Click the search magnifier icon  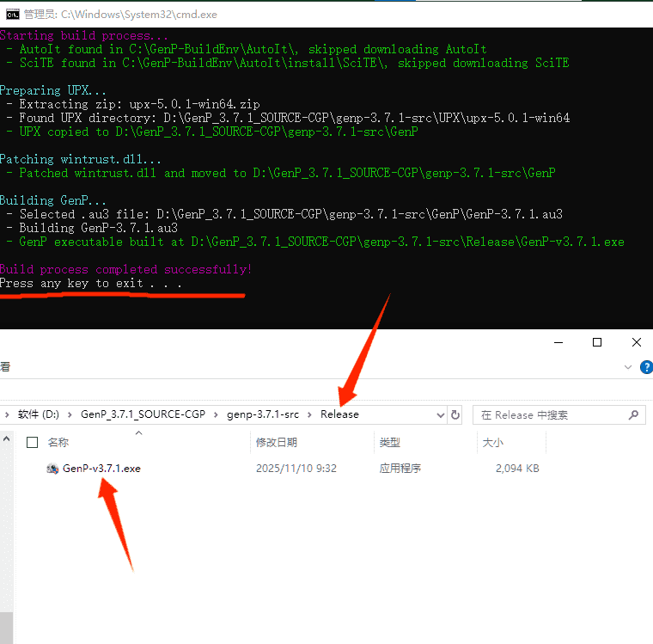(x=633, y=414)
